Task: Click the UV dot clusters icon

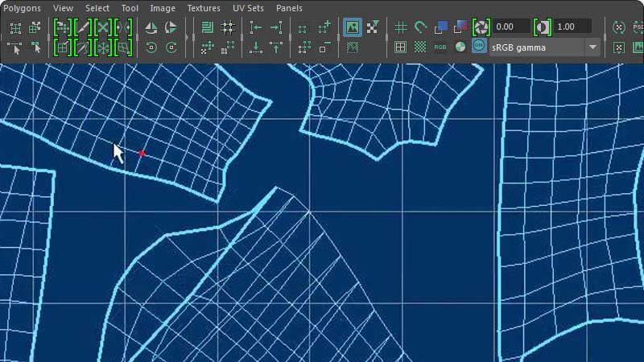Action: click(228, 47)
